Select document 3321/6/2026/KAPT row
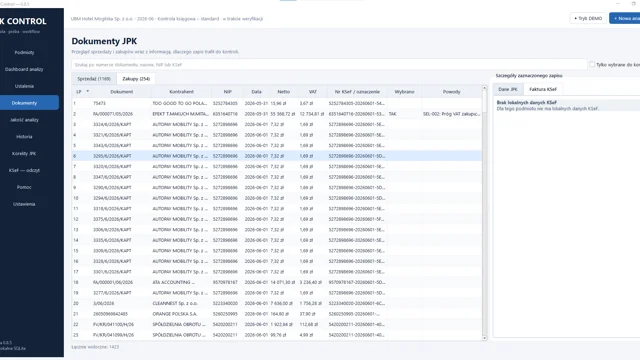The image size is (640, 360). (x=277, y=135)
